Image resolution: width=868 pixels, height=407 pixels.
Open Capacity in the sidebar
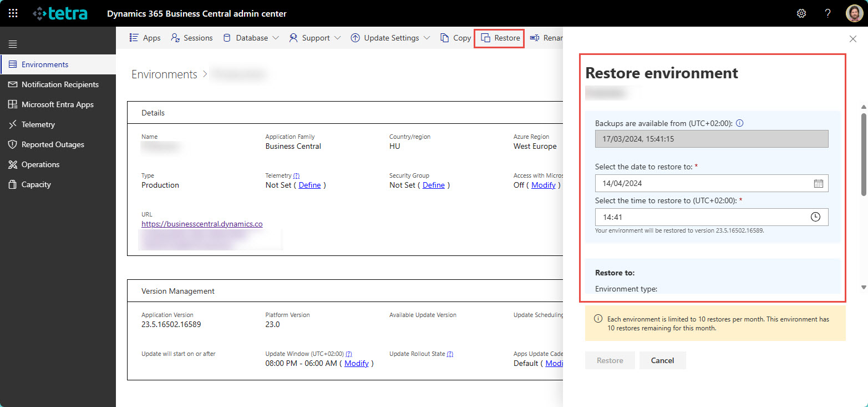[35, 184]
